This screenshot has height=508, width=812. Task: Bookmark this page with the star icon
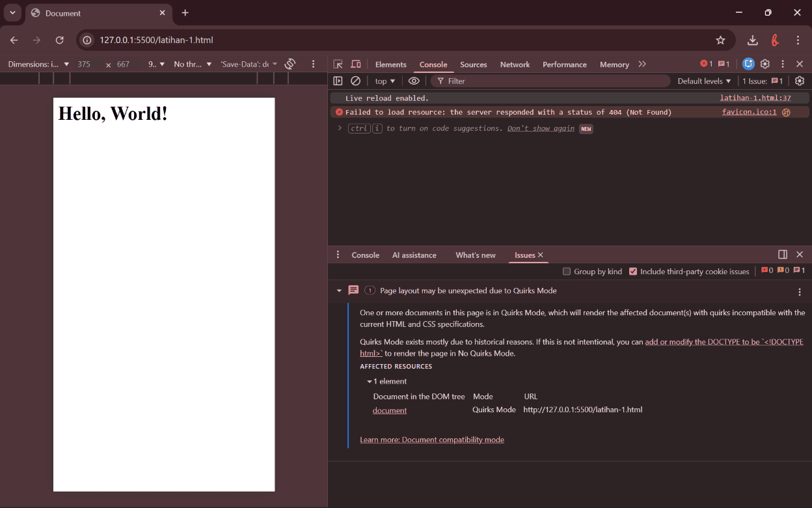pyautogui.click(x=720, y=40)
